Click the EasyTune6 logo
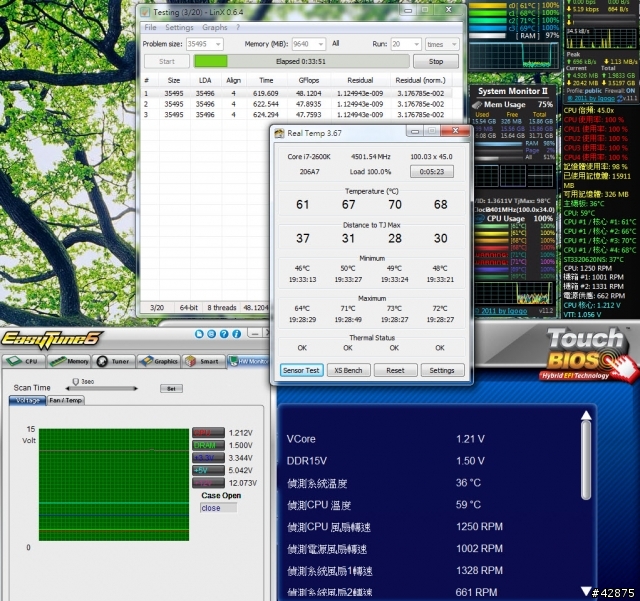Screen dimensions: 640x601 51,338
